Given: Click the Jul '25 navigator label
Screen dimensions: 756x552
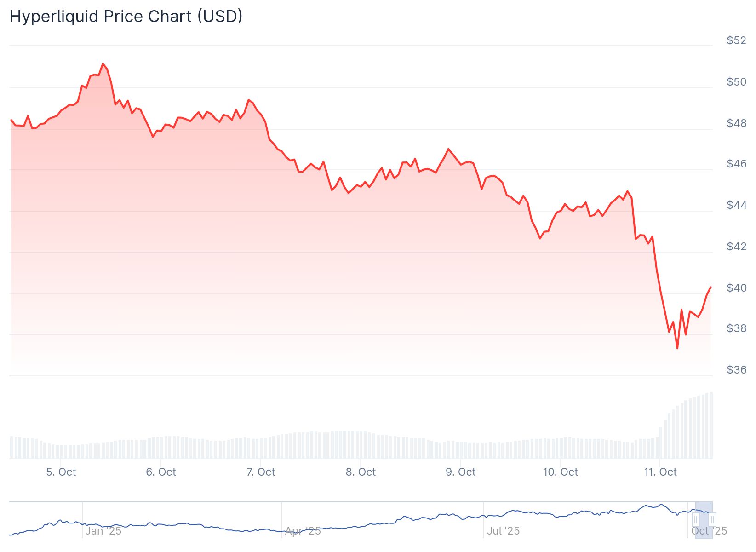Looking at the screenshot, I should 503,531.
